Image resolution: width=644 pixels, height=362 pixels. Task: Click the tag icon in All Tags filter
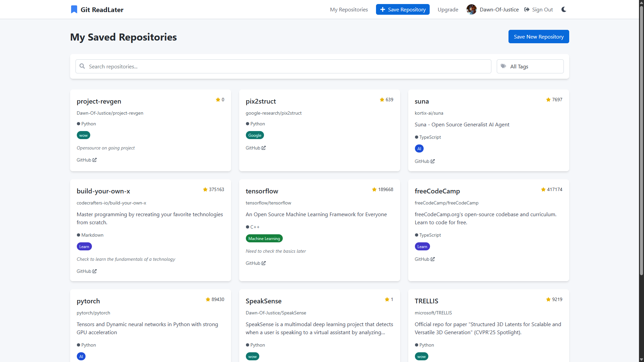pos(503,66)
